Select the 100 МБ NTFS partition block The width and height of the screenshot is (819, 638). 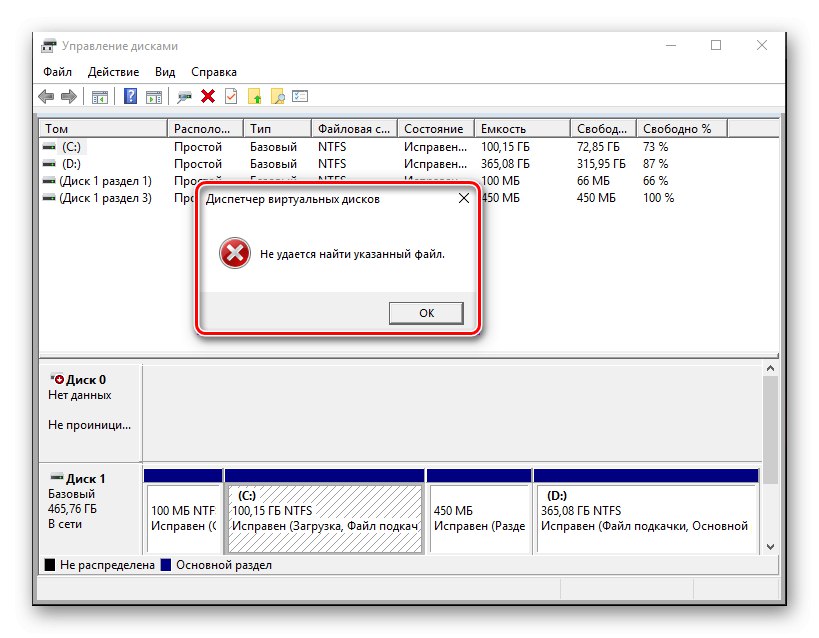click(x=183, y=512)
